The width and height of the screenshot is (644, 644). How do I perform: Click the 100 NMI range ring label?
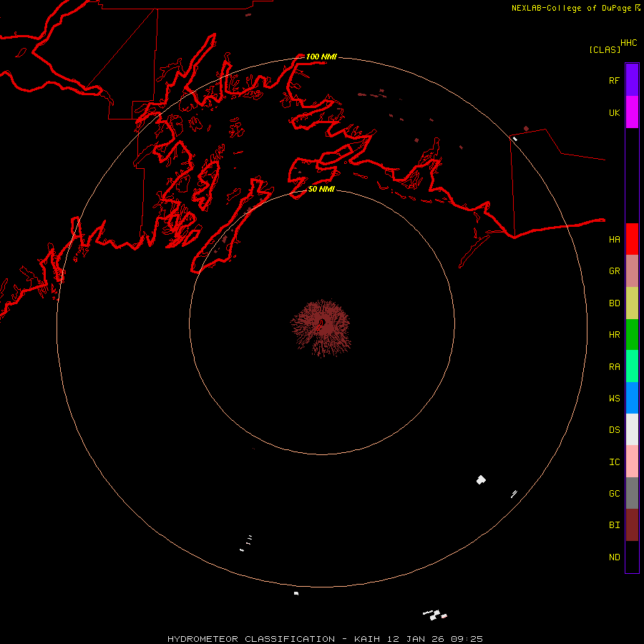[x=321, y=57]
